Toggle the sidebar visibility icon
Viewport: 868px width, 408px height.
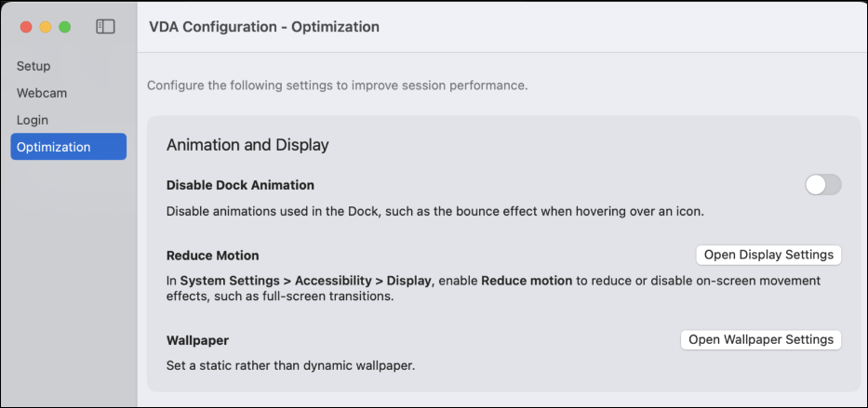tap(105, 27)
